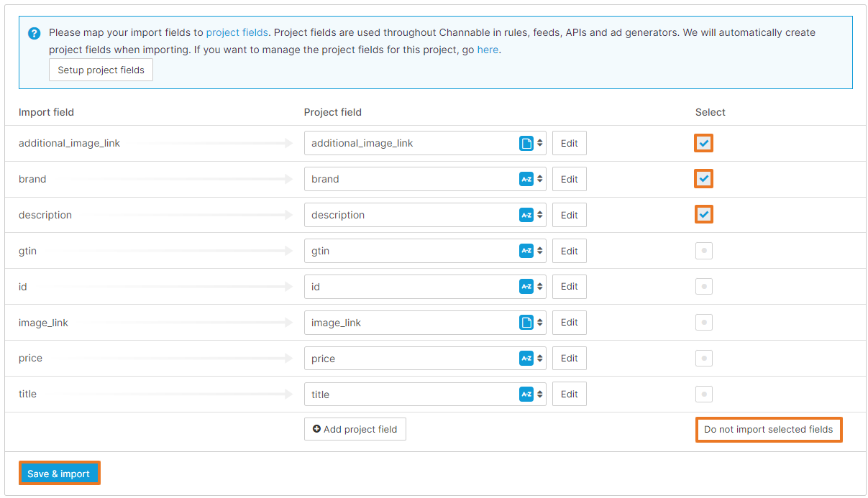Viewport: 868px width, 498px height.
Task: Click the A-Z type icon in gtin row
Action: coord(526,251)
